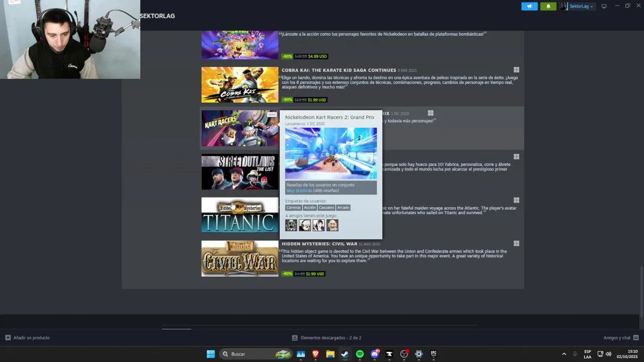The image size is (644, 362).
Task: Click 'Muy positivas' review summary in popup
Action: click(x=299, y=191)
